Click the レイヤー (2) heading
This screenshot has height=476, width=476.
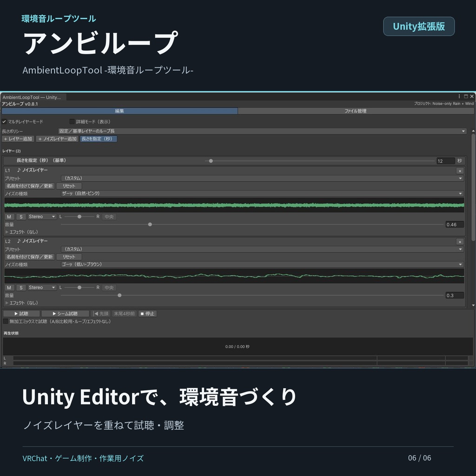click(12, 151)
